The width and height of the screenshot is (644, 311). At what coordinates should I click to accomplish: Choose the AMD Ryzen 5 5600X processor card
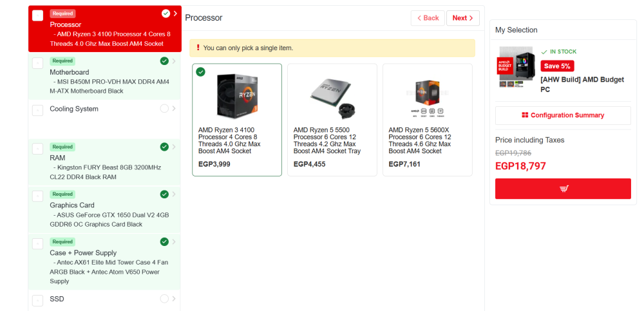[427, 119]
